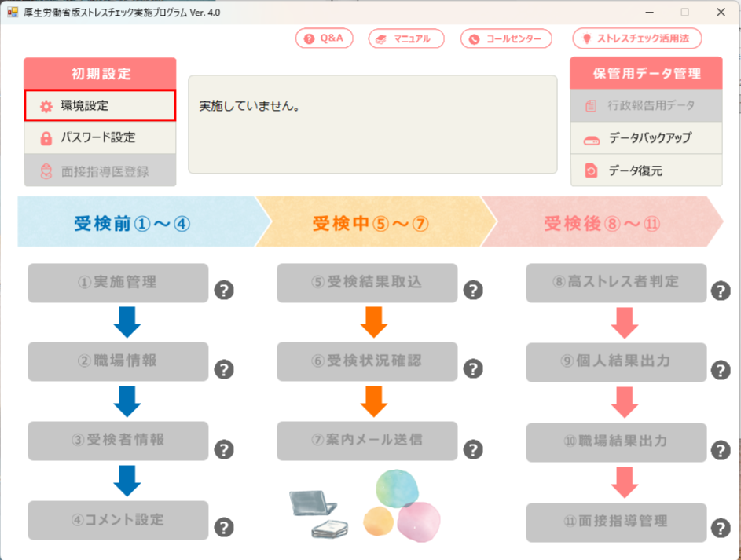Viewport: 741px width, 560px height.
Task: Open the Q&A link
Action: (324, 38)
